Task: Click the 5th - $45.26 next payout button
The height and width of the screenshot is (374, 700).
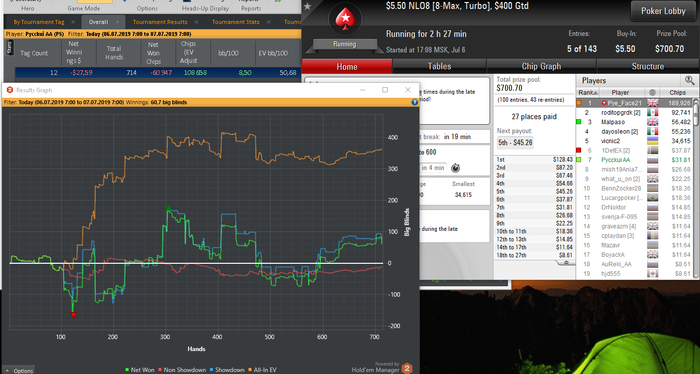Action: pos(515,143)
